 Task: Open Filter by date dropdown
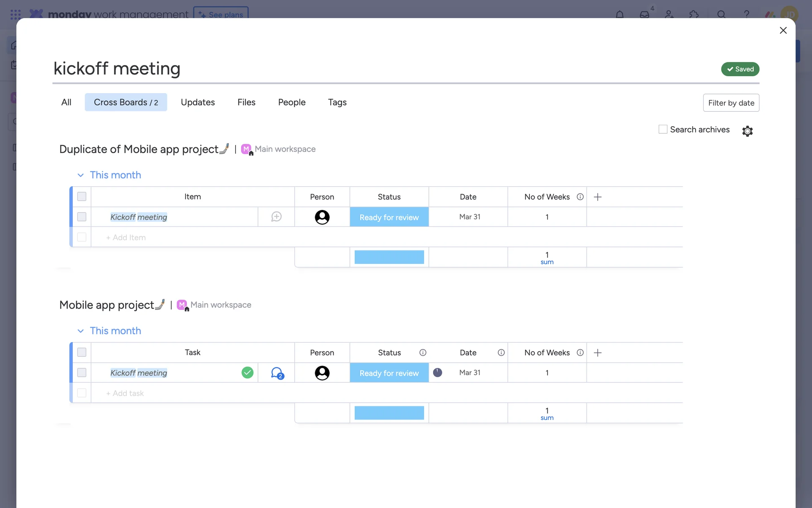pos(731,103)
